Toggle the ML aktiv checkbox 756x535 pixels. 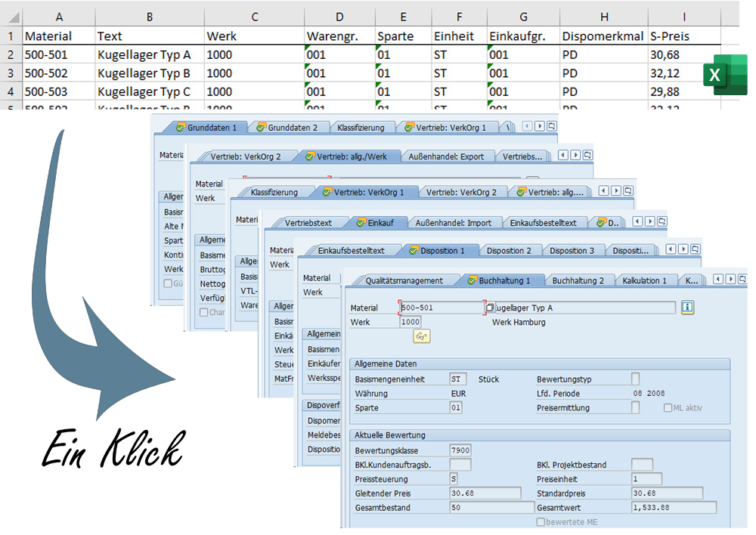[x=668, y=408]
